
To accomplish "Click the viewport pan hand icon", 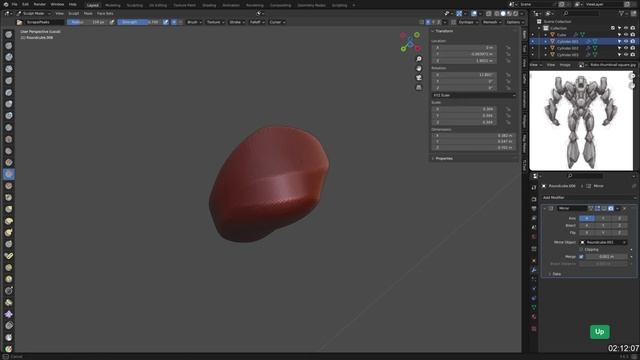I will (x=419, y=69).
